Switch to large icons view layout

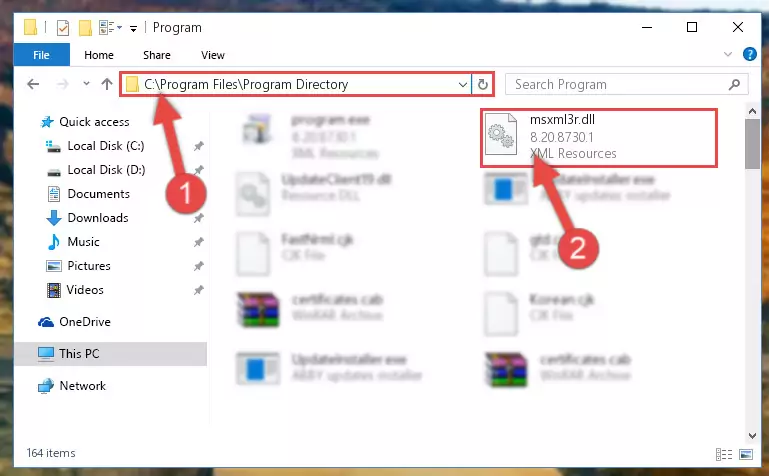[746, 454]
